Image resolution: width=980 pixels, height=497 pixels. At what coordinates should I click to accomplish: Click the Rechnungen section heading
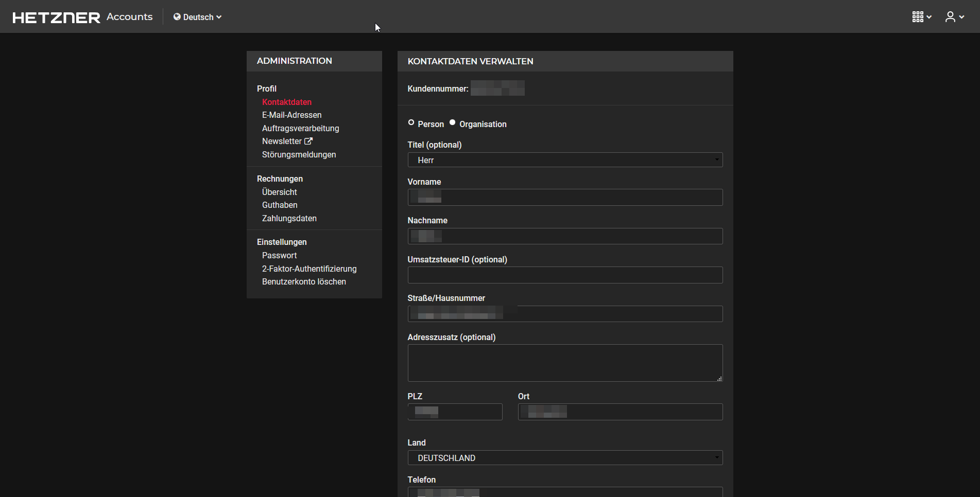280,179
